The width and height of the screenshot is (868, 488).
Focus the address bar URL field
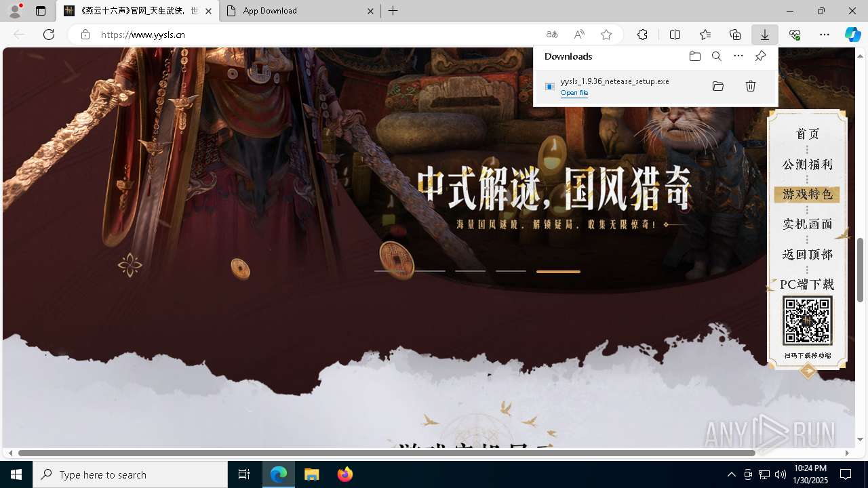point(319,35)
